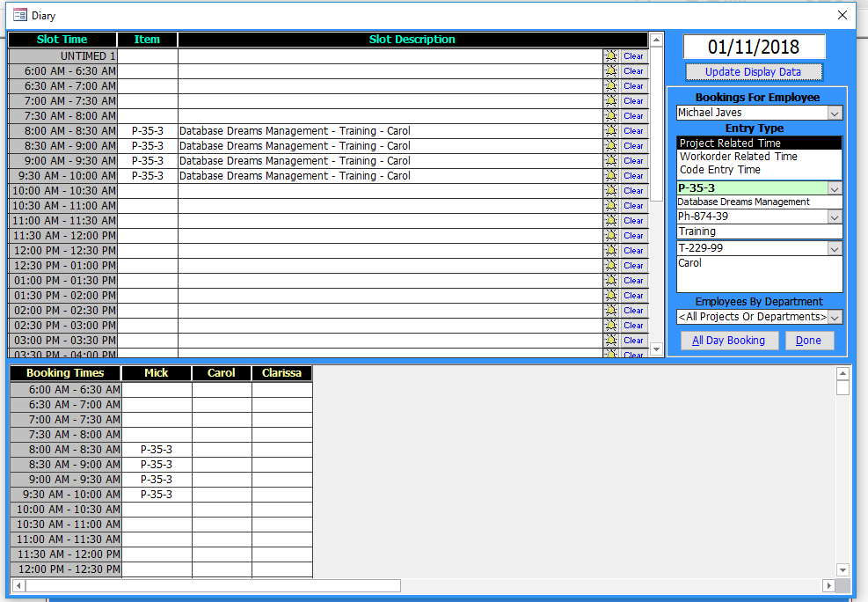Click the bell icon in 6:30 AM - 7:00 AM slot row

[x=610, y=86]
